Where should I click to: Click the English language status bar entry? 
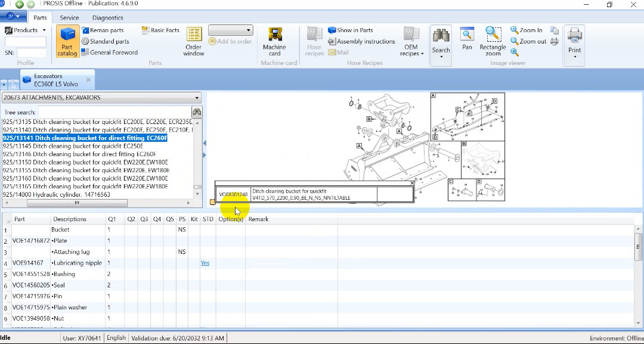click(116, 338)
